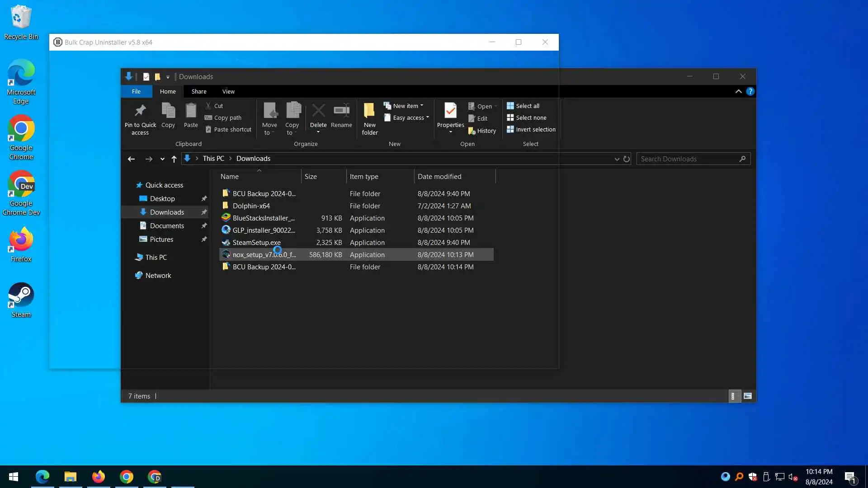Open file Properties from the ribbon
The width and height of the screenshot is (868, 488).
pos(450,111)
